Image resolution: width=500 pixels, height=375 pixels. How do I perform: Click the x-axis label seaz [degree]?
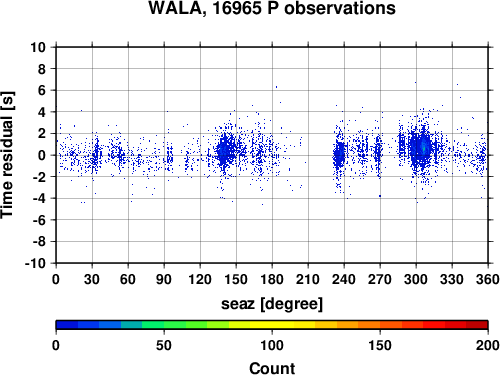272,304
